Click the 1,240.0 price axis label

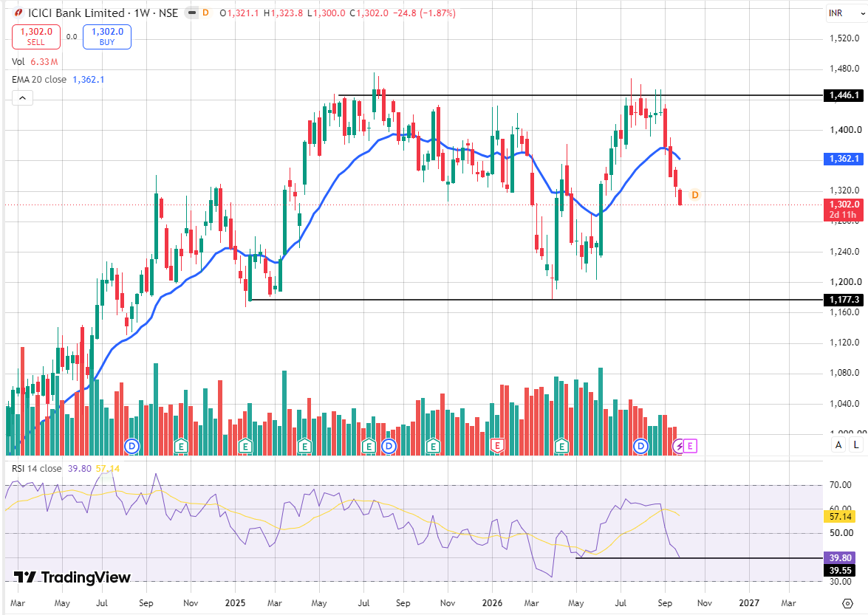click(x=845, y=252)
